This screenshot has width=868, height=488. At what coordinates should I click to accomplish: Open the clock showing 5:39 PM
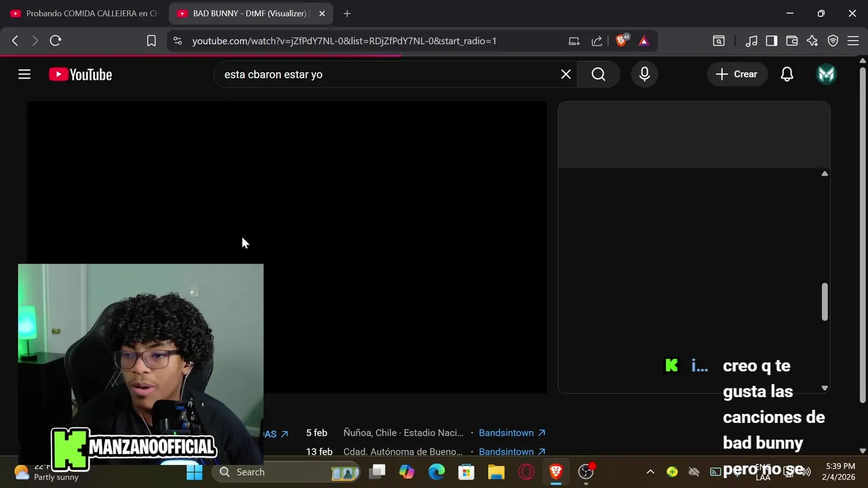coord(840,472)
